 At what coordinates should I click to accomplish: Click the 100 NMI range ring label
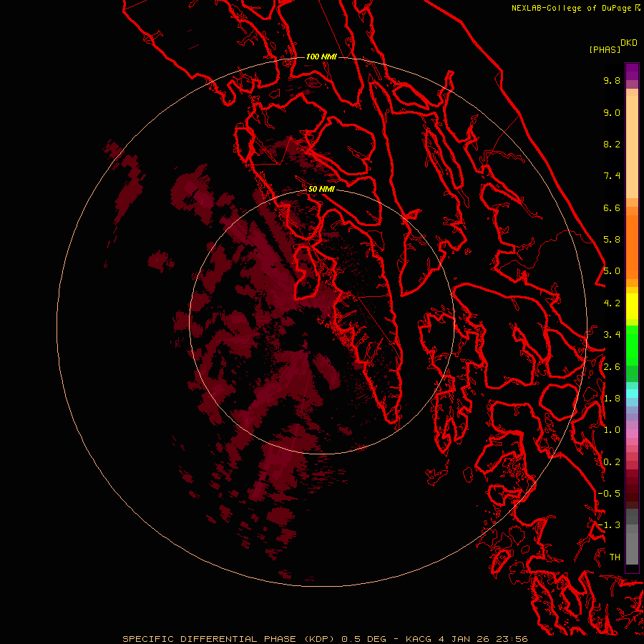[x=321, y=57]
